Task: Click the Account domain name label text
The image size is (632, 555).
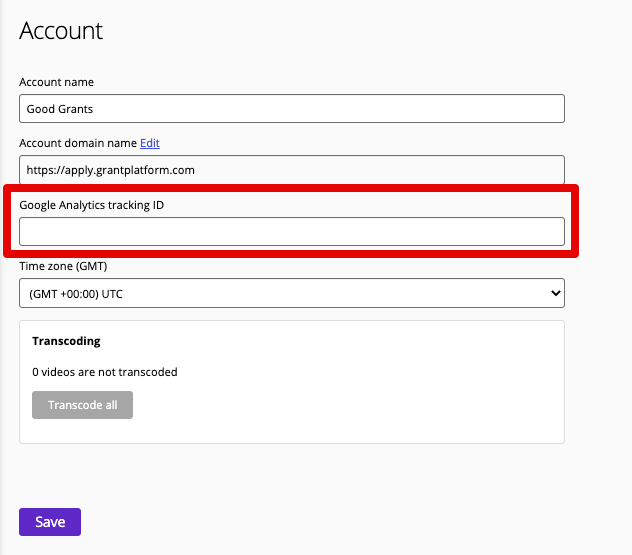Action: pos(78,143)
